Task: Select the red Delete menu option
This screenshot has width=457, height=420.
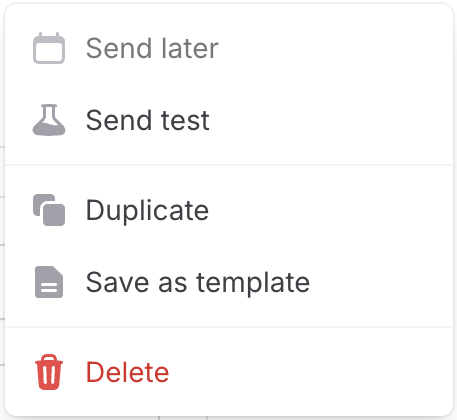Action: 229,372
